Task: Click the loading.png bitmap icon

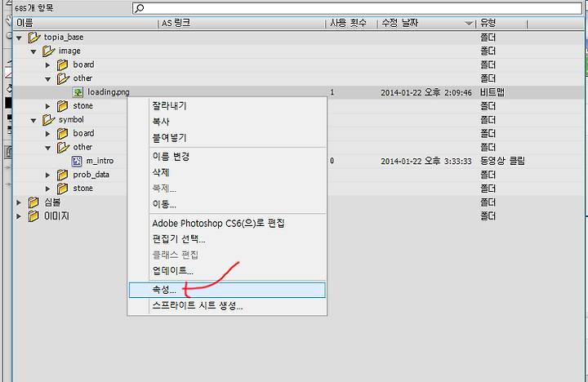Action: (78, 92)
